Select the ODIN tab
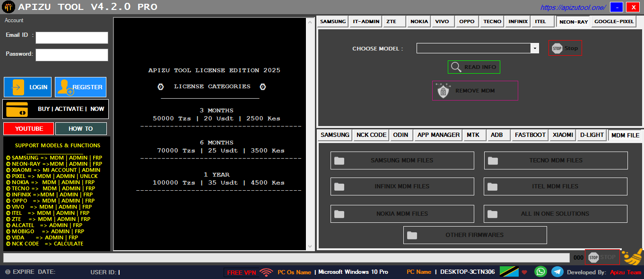The height and width of the screenshot is (279, 644). 401,135
